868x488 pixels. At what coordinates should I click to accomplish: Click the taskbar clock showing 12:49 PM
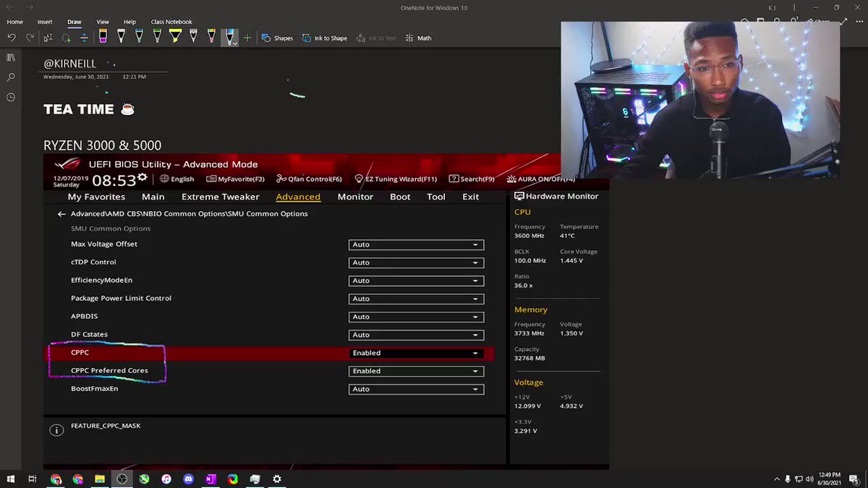829,479
